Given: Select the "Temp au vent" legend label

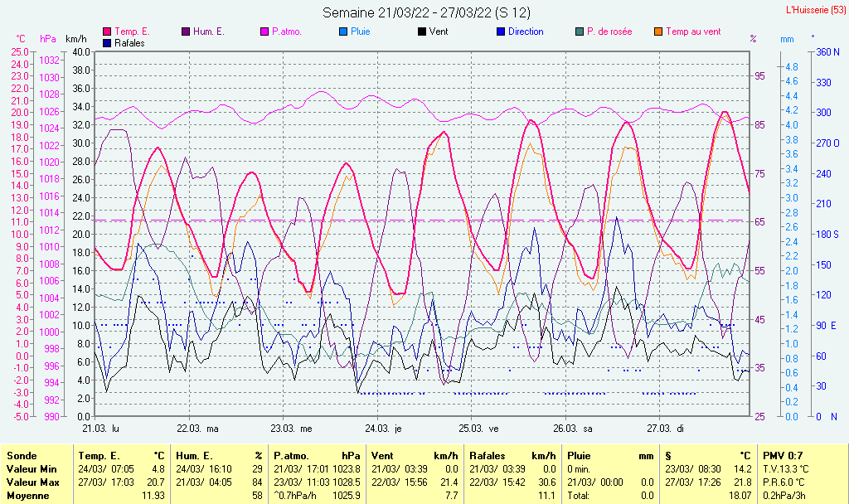Looking at the screenshot, I should click(x=694, y=32).
